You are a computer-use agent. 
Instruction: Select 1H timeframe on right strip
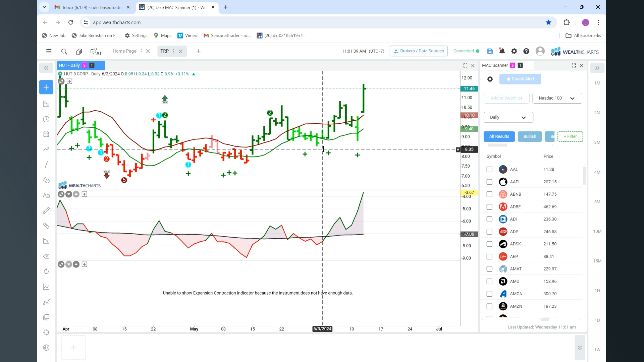[x=597, y=291]
